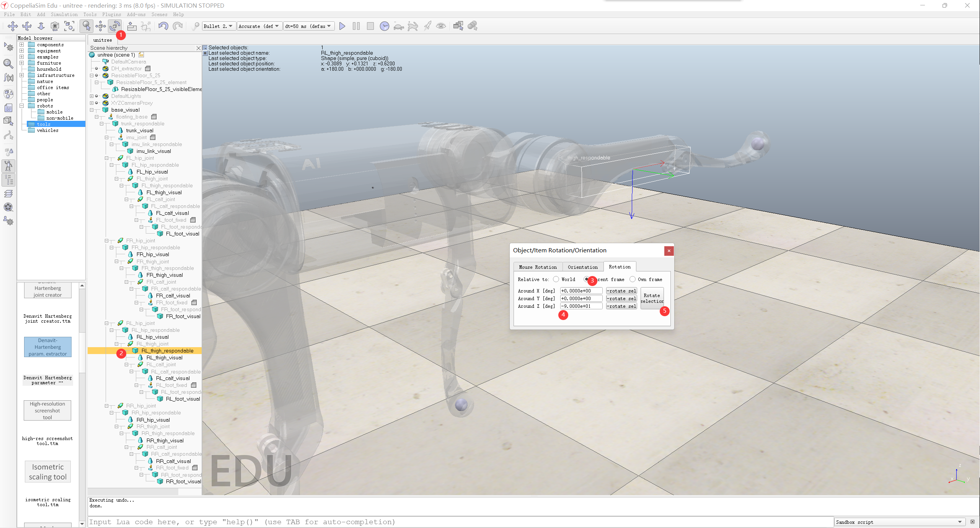Open the dt=50 ms time step dropdown
The height and width of the screenshot is (528, 980).
(x=308, y=26)
